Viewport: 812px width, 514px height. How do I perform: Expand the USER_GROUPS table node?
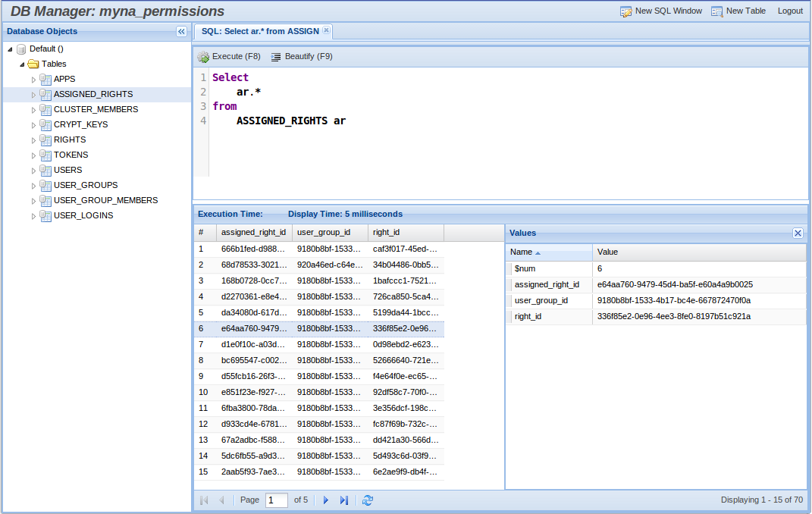pyautogui.click(x=33, y=185)
